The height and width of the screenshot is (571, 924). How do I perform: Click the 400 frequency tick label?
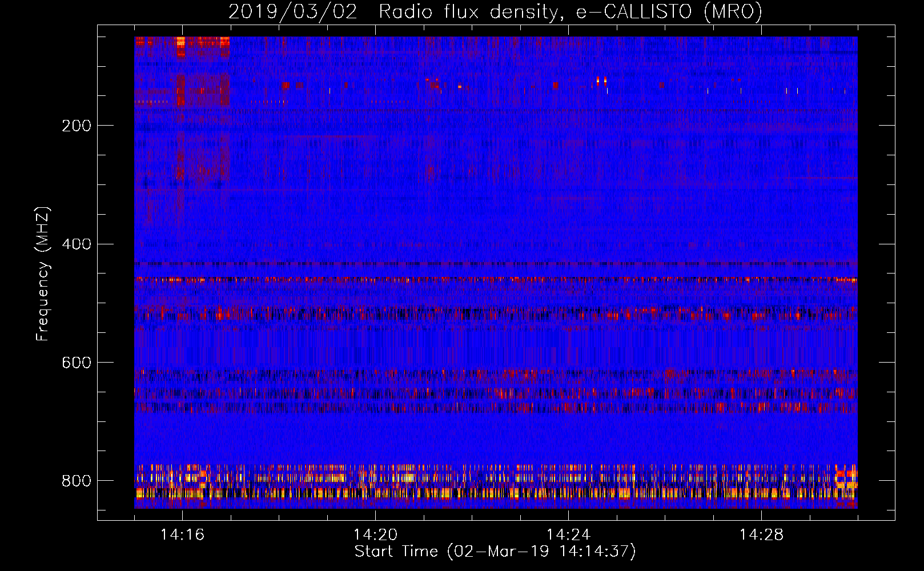[77, 244]
